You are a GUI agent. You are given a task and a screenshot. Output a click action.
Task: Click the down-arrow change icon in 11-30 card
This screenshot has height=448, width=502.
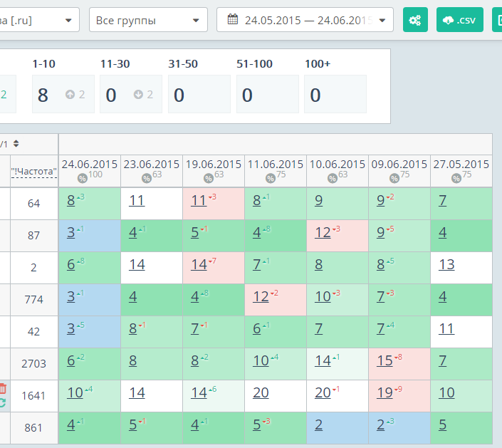138,95
